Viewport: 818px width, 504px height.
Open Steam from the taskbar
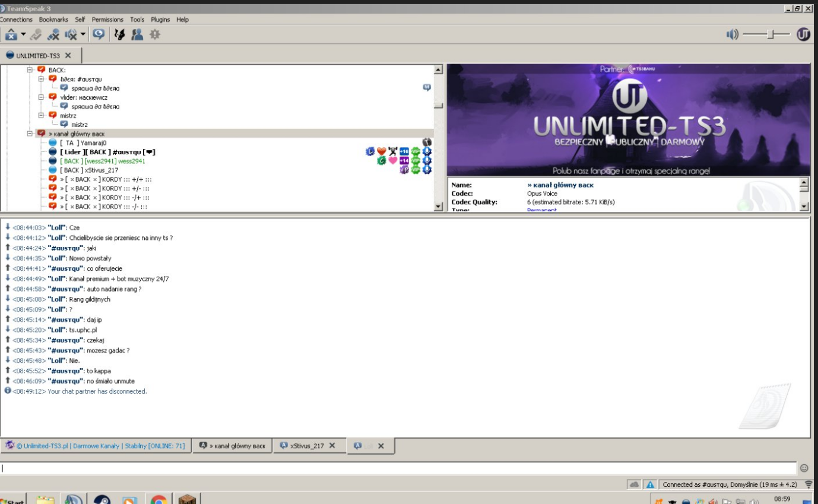click(x=102, y=500)
